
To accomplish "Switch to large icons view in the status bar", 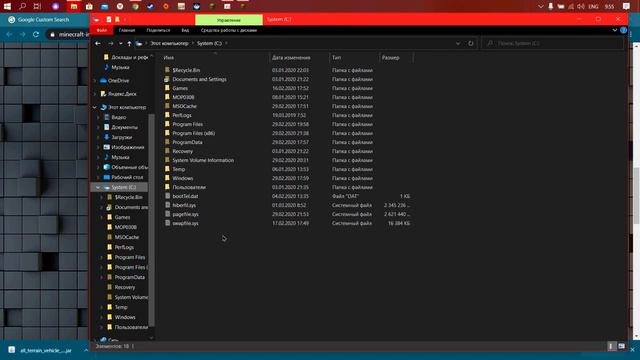I will 621,346.
